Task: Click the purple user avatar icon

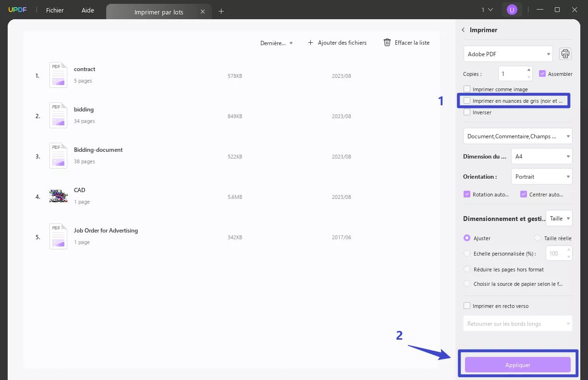Action: click(x=512, y=10)
